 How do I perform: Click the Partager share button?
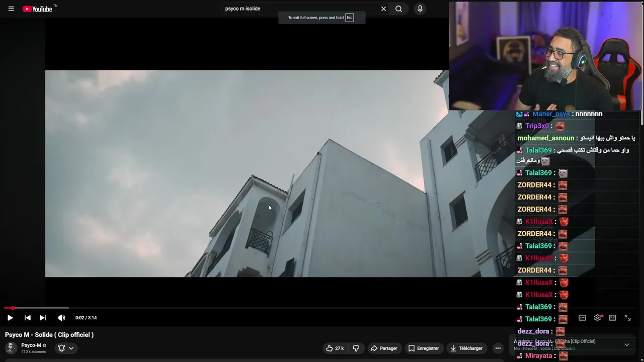coord(384,348)
